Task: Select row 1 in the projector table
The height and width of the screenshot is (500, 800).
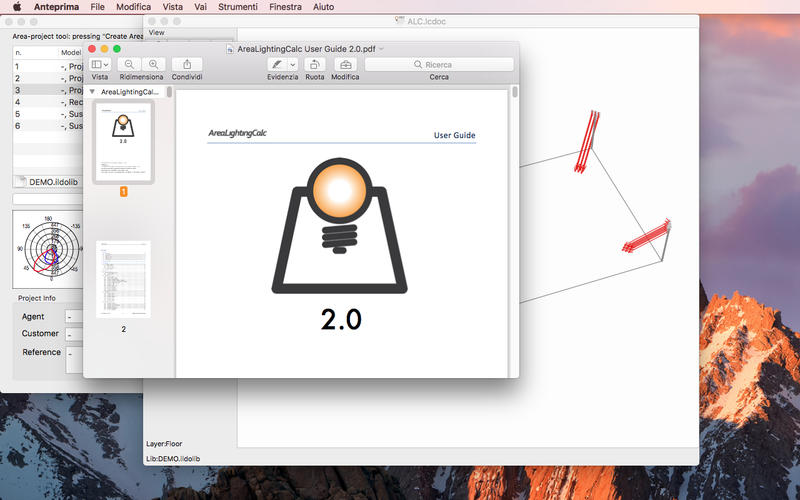Action: click(48, 66)
